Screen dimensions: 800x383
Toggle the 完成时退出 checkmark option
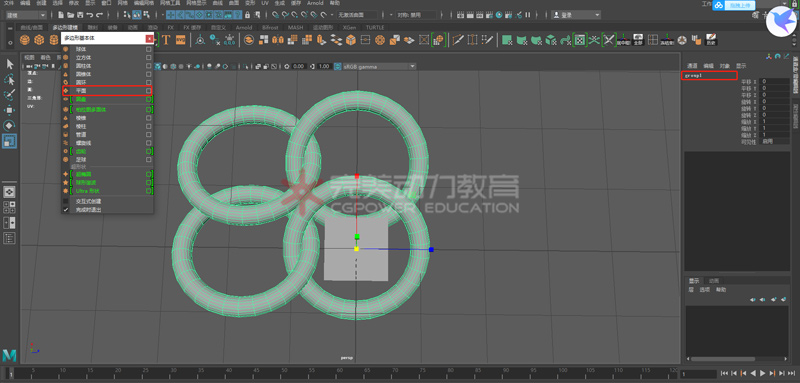(65, 209)
